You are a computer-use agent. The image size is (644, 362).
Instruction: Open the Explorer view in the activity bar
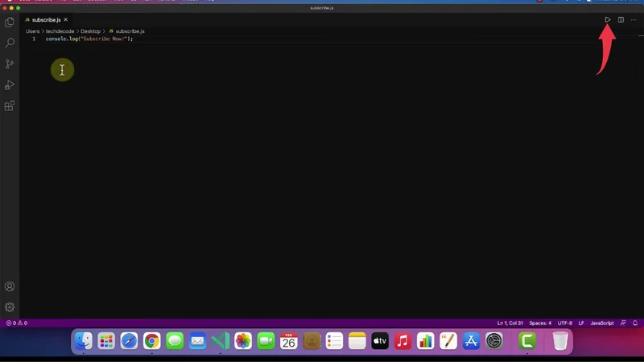[x=10, y=23]
